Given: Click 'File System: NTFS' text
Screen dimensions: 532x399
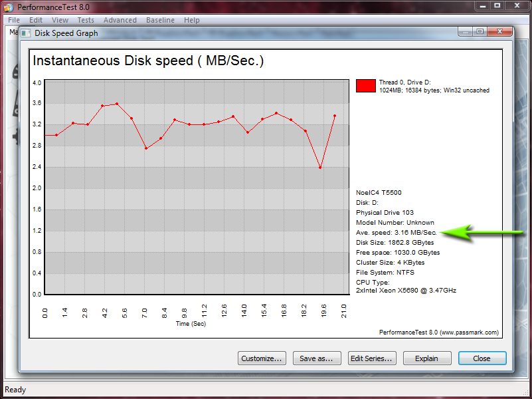Looking at the screenshot, I should click(x=385, y=273).
